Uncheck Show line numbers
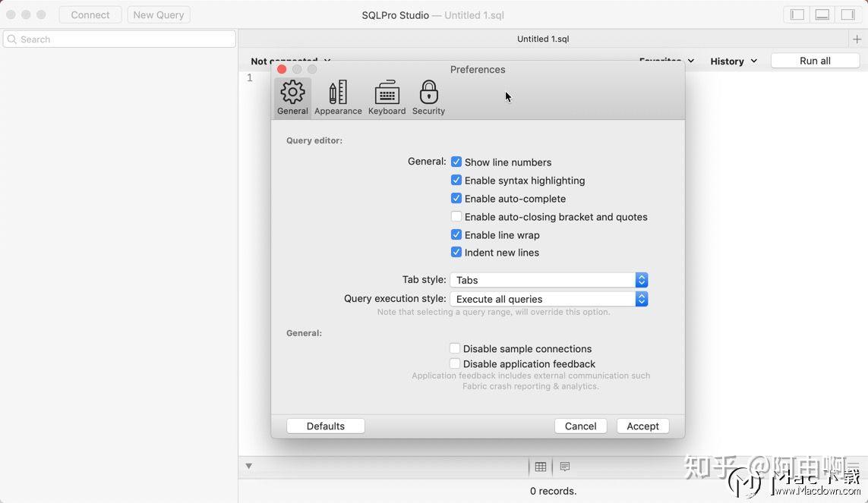This screenshot has width=868, height=503. (x=456, y=162)
